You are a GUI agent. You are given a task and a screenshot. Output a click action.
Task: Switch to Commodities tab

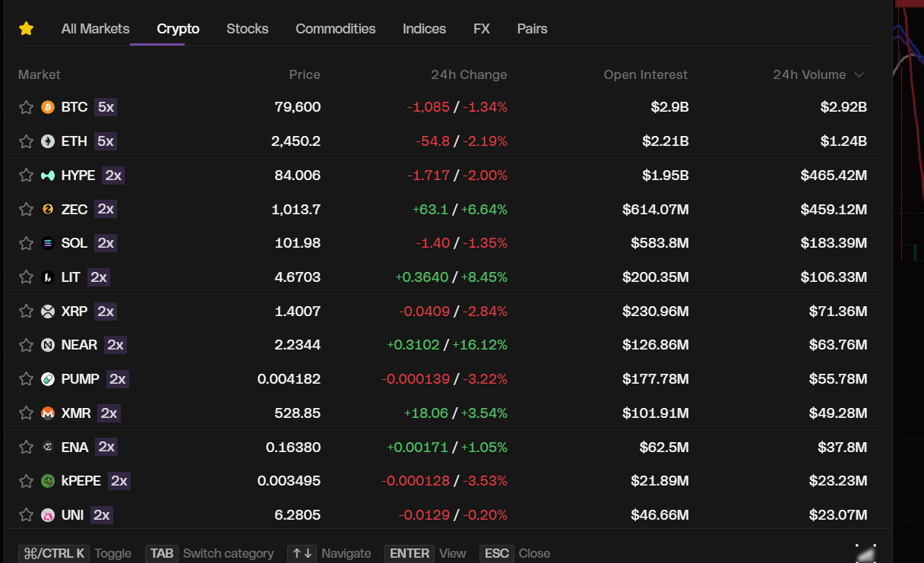(335, 29)
